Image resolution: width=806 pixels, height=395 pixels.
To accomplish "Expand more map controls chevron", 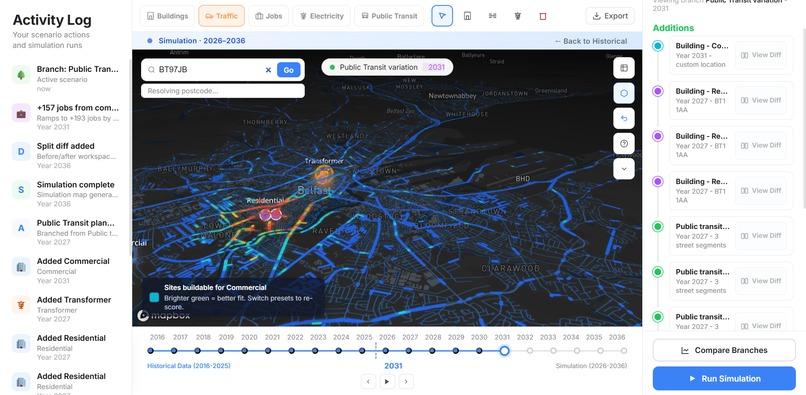I will coord(624,169).
